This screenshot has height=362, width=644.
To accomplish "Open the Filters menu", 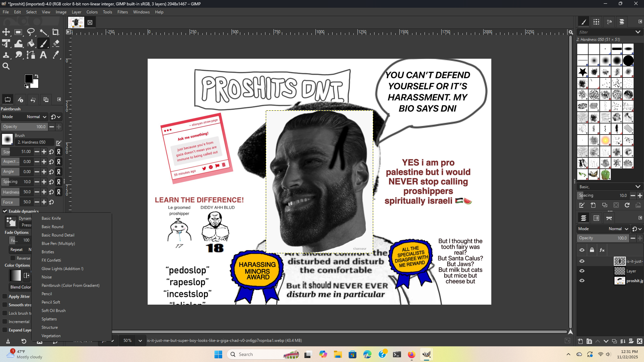I will (x=122, y=12).
